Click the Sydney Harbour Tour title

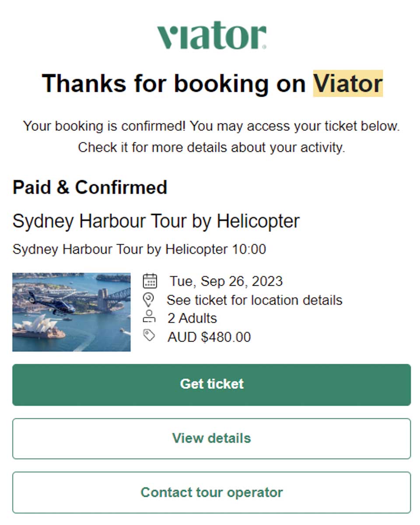pos(156,221)
